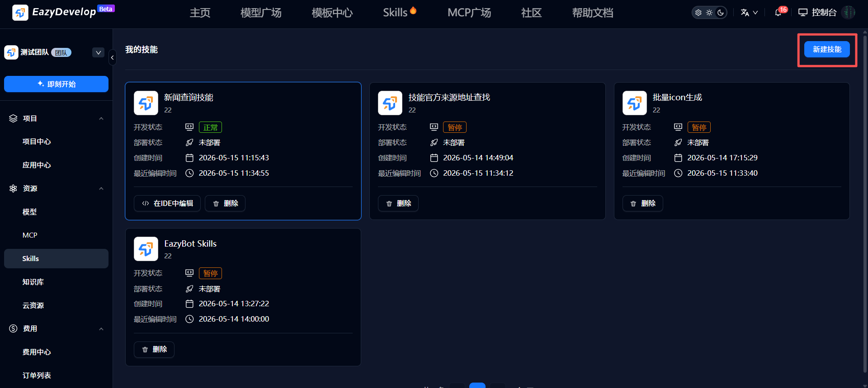The width and height of the screenshot is (868, 388).
Task: Open the notifications bell
Action: [778, 13]
